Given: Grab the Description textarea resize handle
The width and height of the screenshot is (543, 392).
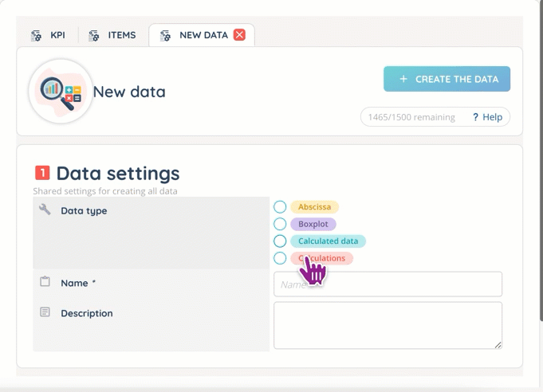Looking at the screenshot, I should [498, 345].
